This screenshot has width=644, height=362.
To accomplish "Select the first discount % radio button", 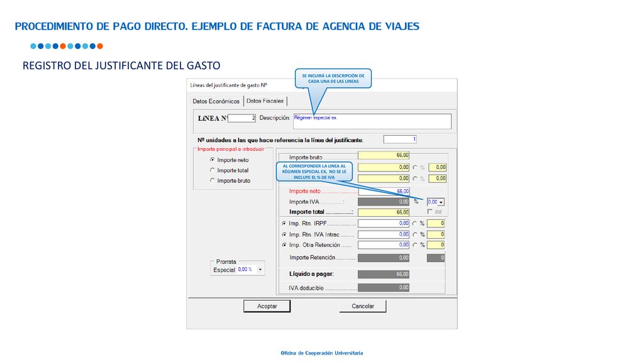I will [x=415, y=167].
